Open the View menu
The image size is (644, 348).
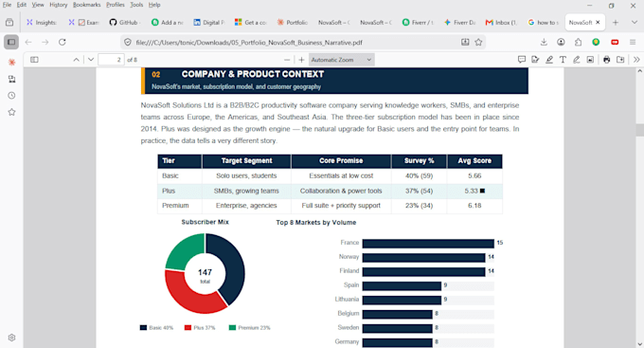pyautogui.click(x=38, y=5)
